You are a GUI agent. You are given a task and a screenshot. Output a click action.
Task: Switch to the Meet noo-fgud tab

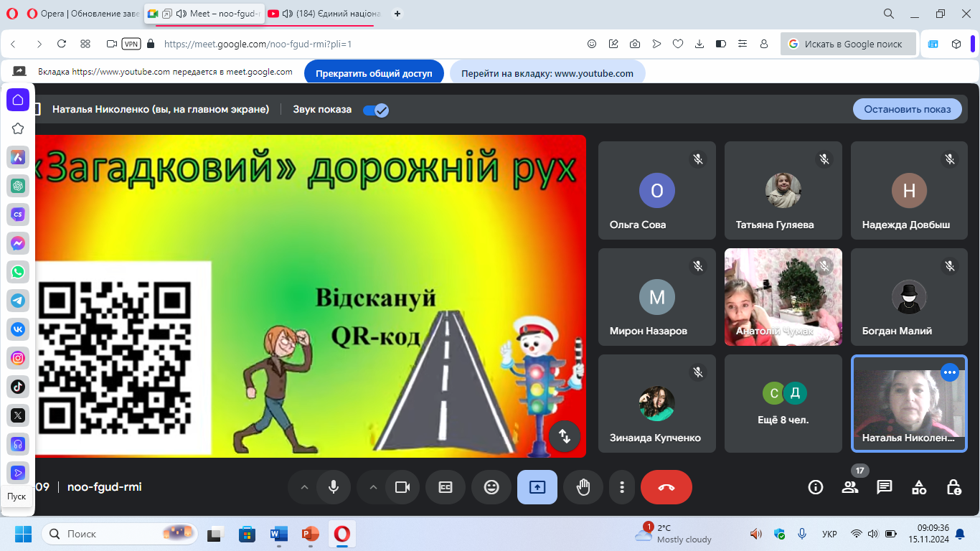(x=204, y=14)
